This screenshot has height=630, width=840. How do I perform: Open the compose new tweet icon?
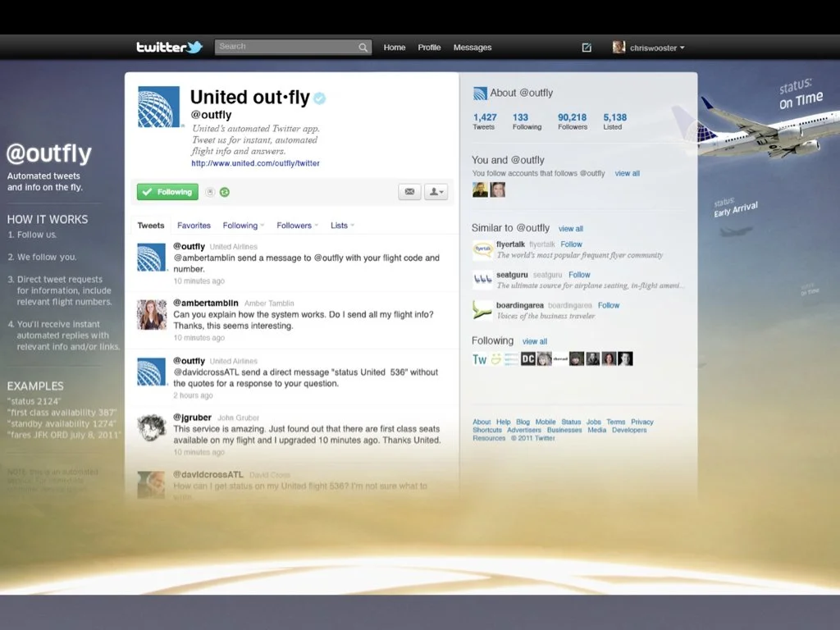pyautogui.click(x=587, y=48)
